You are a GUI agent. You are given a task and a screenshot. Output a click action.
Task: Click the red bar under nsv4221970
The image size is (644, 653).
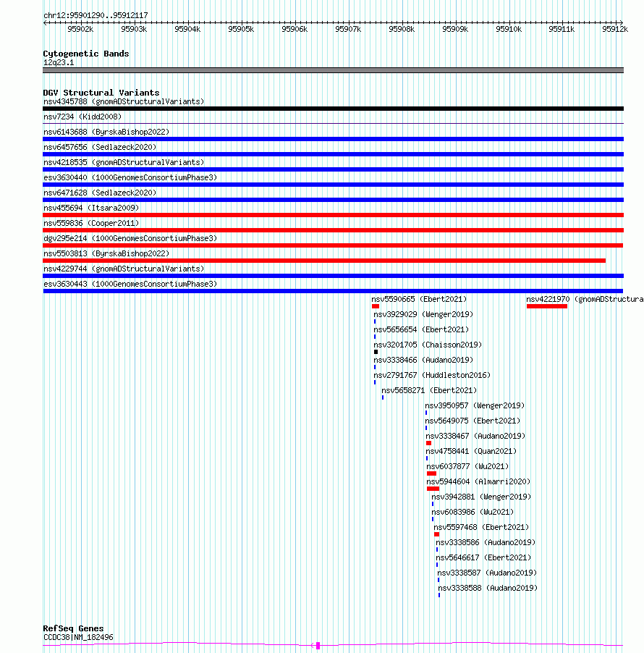547,306
